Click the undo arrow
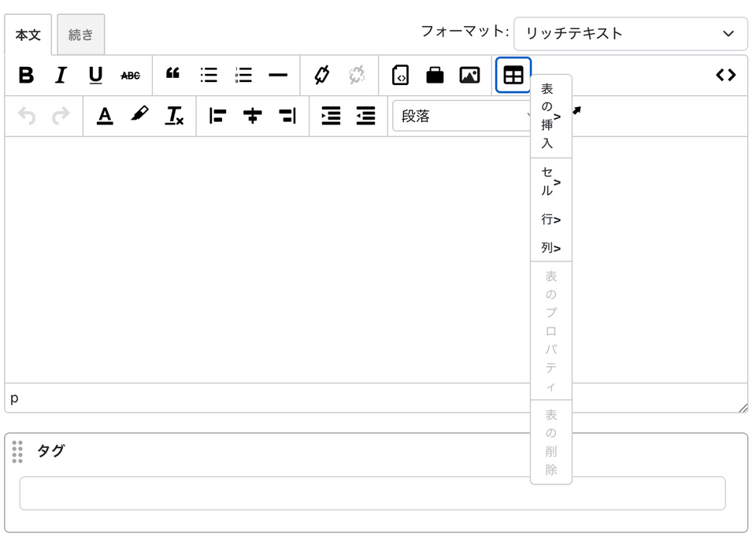This screenshot has width=756, height=541. [27, 117]
